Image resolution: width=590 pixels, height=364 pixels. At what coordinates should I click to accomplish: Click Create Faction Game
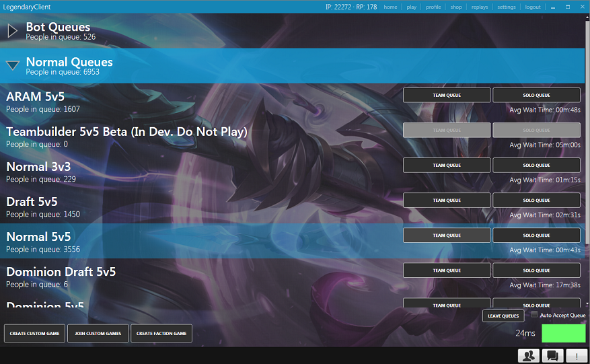point(161,334)
